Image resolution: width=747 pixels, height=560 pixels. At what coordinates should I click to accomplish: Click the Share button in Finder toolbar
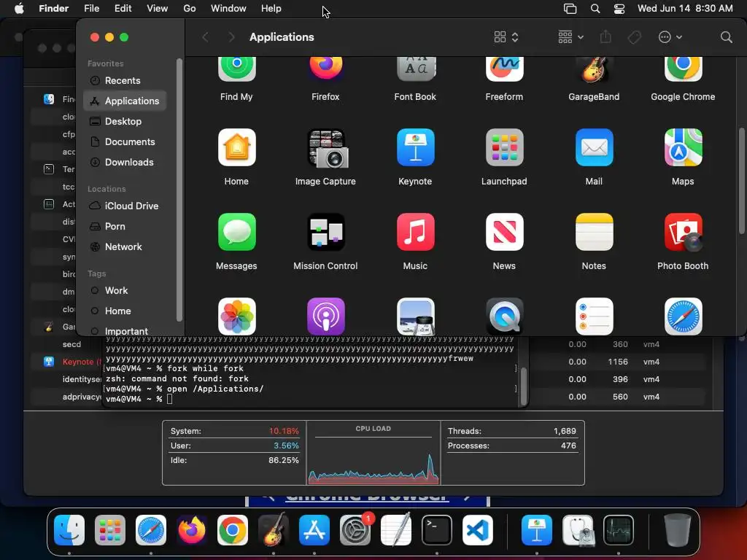pyautogui.click(x=605, y=36)
